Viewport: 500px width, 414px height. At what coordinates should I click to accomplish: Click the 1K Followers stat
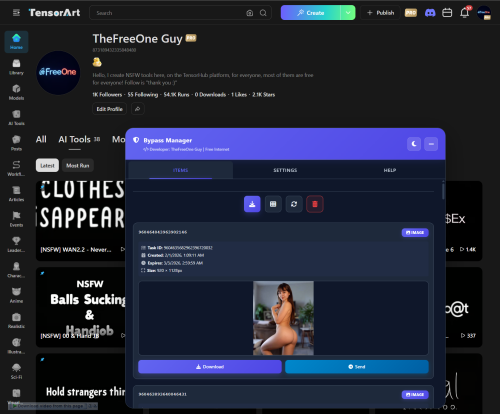(107, 95)
